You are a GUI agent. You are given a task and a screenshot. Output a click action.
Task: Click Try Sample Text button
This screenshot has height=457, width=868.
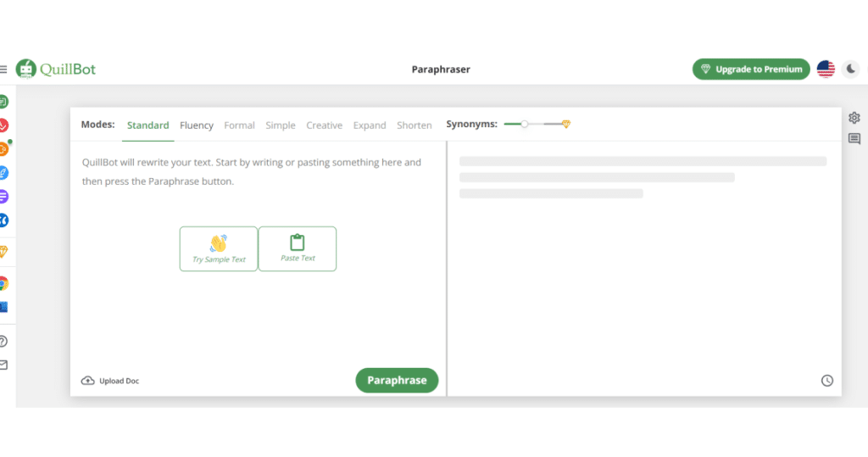point(219,248)
